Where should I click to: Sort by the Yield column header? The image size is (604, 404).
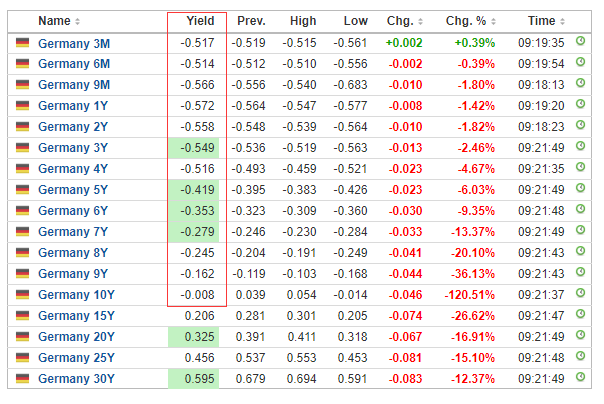coord(198,21)
